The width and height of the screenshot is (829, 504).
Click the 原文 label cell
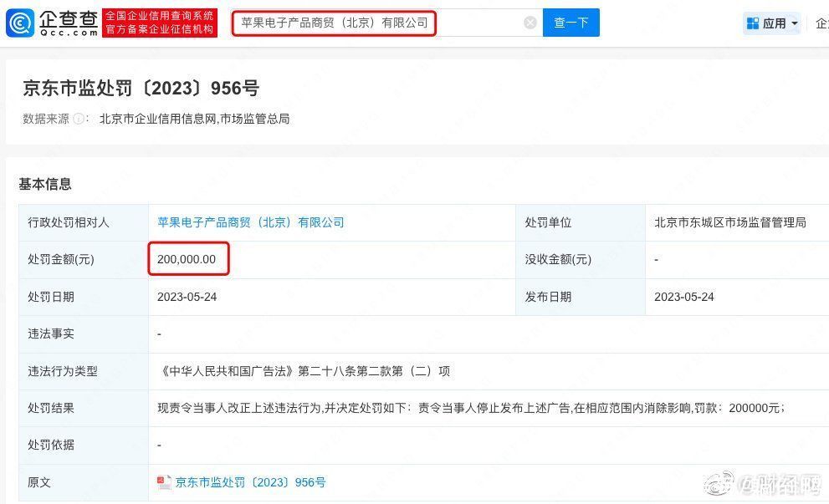84,482
